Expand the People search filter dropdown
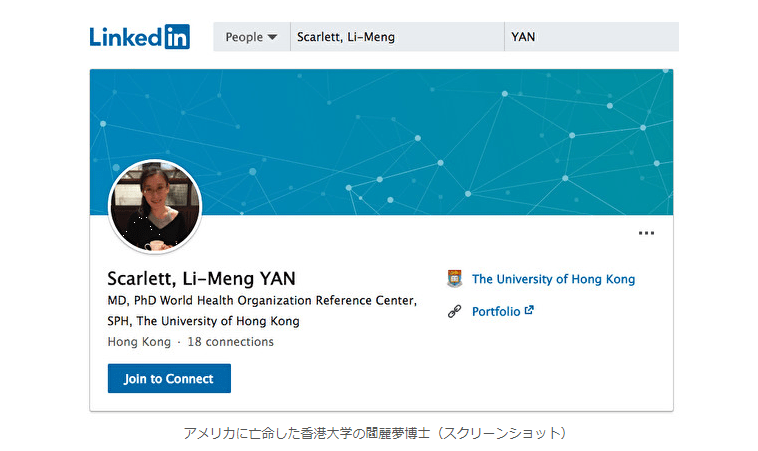Screen dimensions: 758x451 tap(250, 37)
